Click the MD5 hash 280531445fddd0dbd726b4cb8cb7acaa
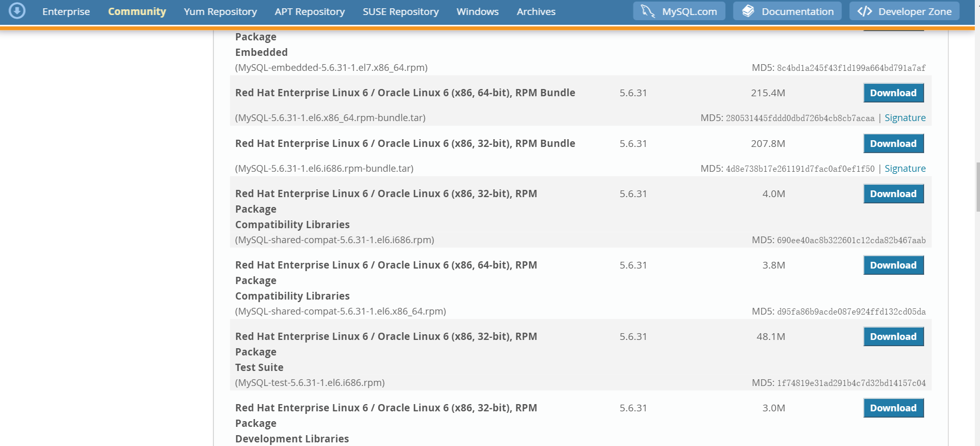The height and width of the screenshot is (446, 980). [x=800, y=118]
